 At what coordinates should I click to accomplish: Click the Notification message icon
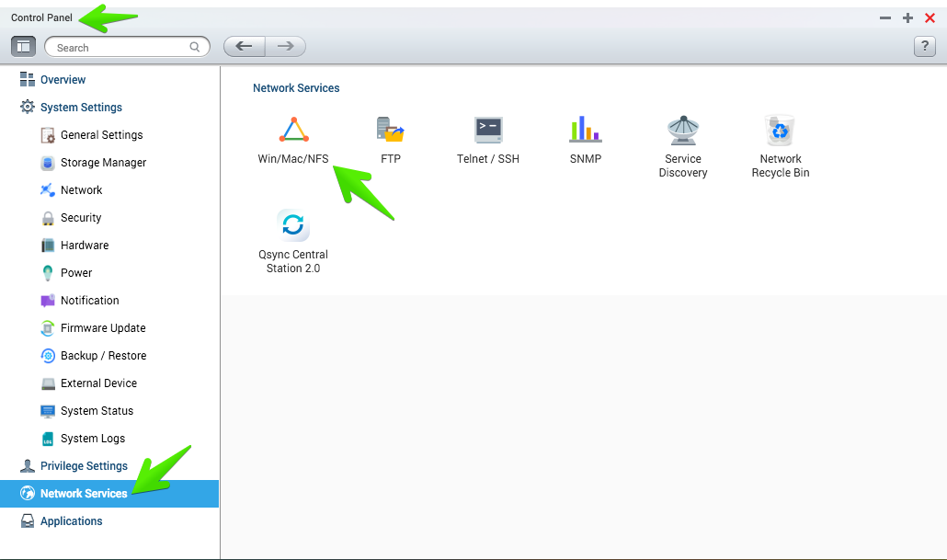click(x=48, y=301)
